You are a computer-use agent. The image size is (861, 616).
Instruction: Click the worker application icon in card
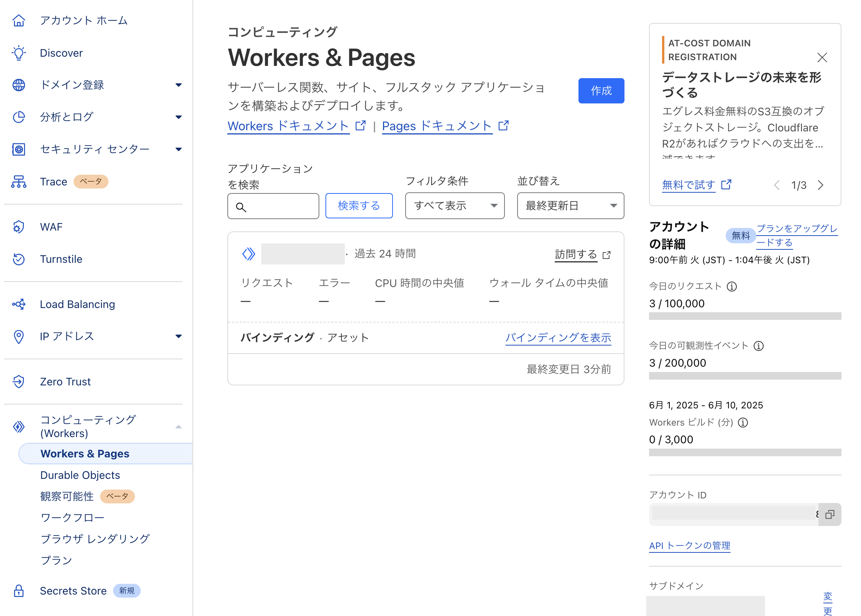[249, 254]
